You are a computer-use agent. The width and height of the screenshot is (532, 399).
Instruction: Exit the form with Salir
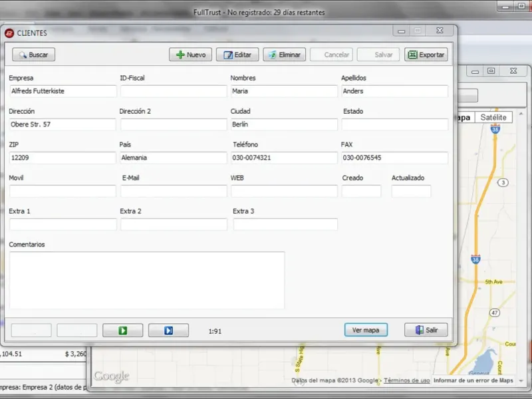point(426,330)
